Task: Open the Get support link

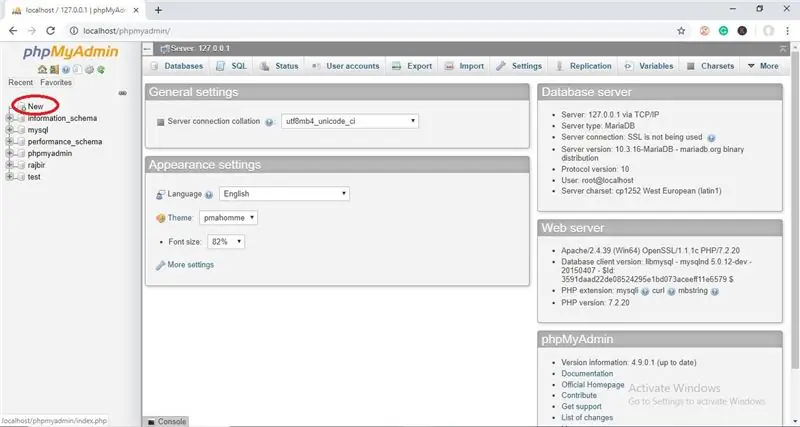Action: click(x=581, y=407)
